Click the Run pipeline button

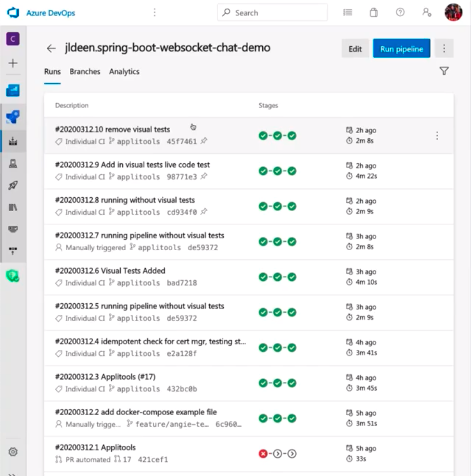(x=401, y=49)
